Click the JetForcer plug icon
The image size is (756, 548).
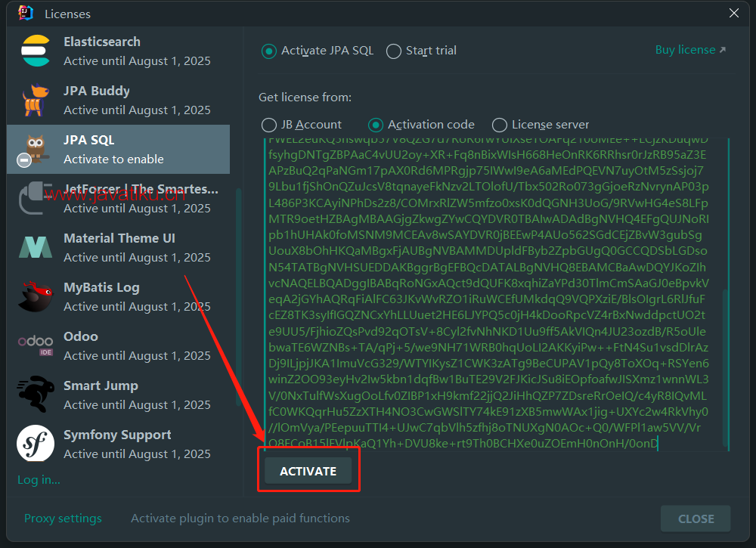[35, 197]
